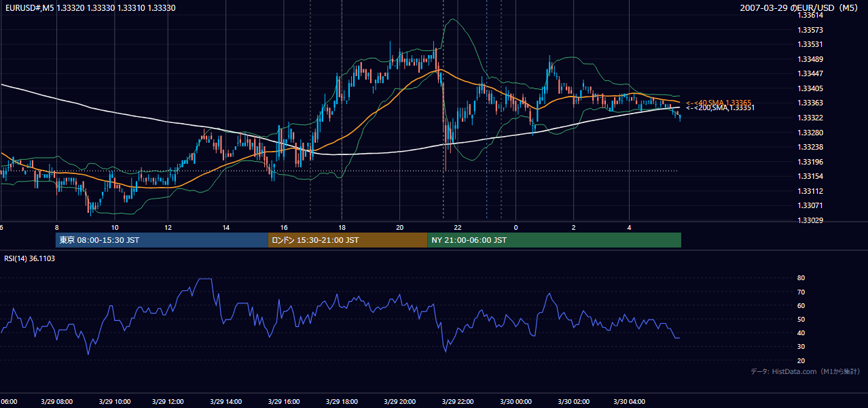Screen dimensions: 868x408
Task: Click the RSI scale value 30
Action: pos(801,347)
